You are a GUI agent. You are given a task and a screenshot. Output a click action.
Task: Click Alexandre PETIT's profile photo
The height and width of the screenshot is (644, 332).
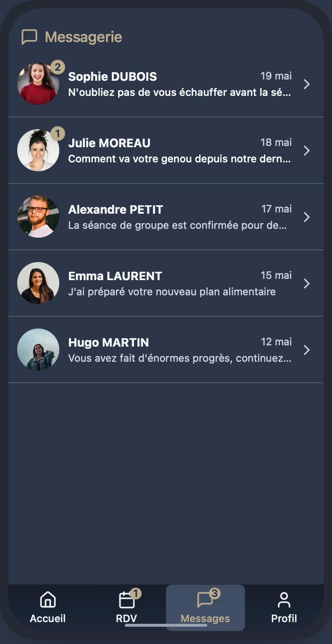coord(38,217)
